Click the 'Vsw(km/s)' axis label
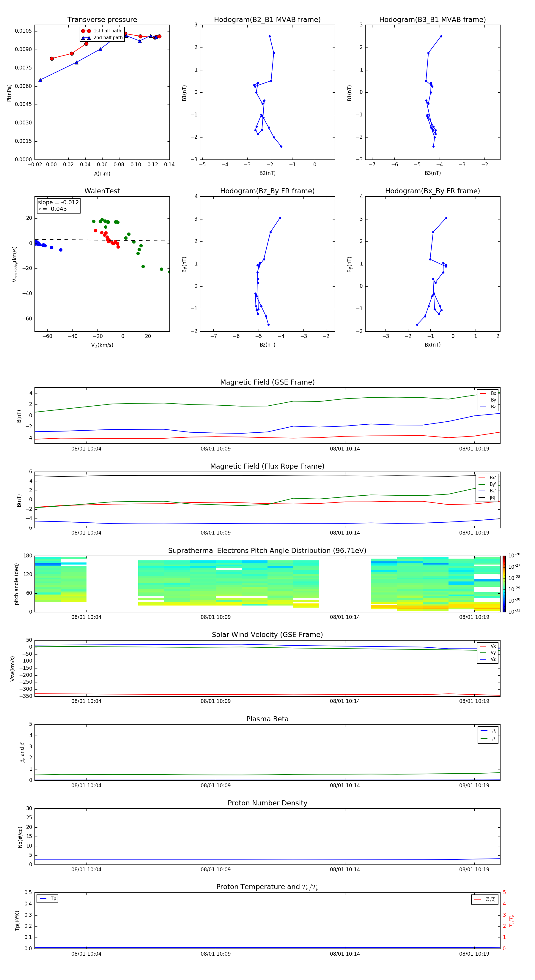Image resolution: width=535 pixels, height=980 pixels. 12,668
